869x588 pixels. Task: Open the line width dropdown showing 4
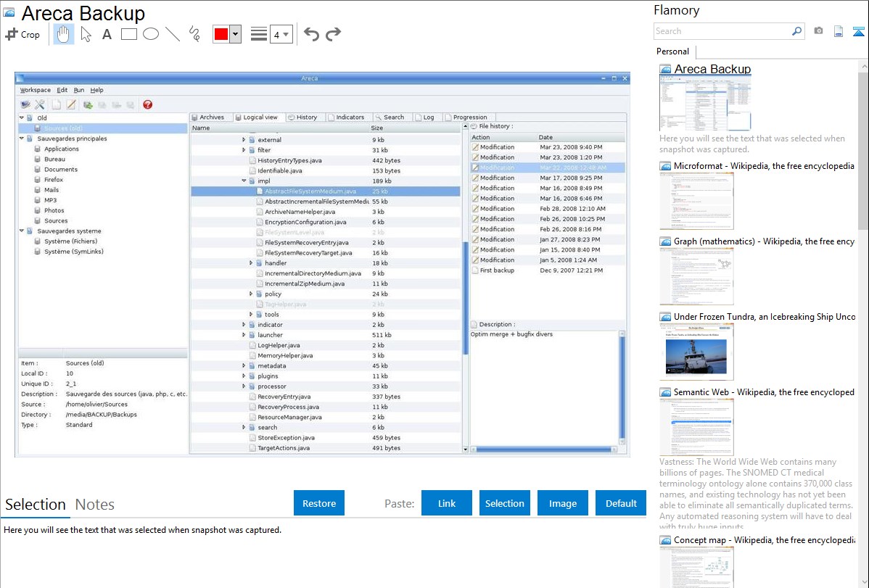(281, 34)
